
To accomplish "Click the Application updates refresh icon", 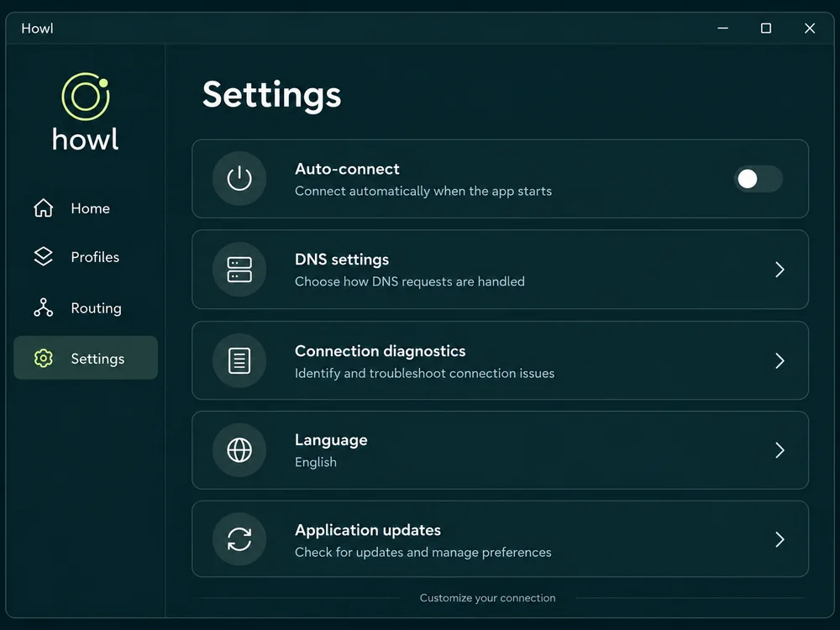I will pos(239,539).
